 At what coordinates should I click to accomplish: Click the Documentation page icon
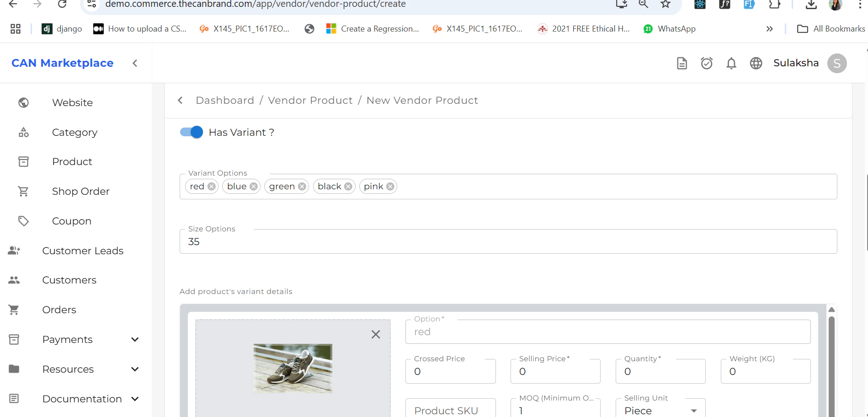(14, 399)
